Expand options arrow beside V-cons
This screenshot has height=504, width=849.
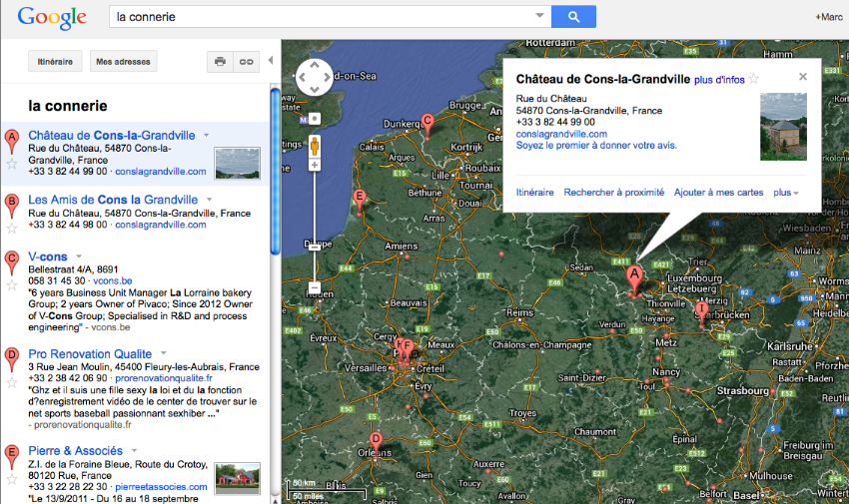tap(79, 256)
